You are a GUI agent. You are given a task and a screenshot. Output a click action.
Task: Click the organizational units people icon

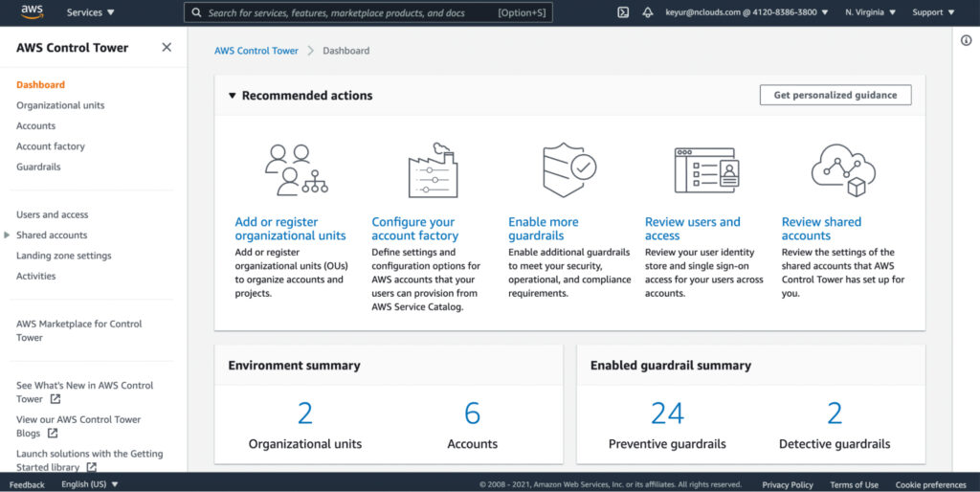tap(297, 170)
